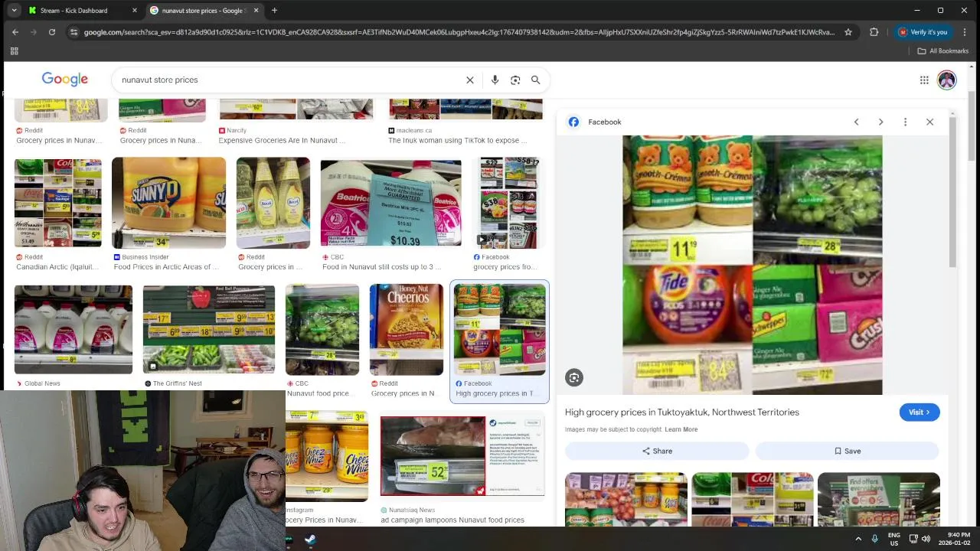Screen dimensions: 980x551
Task: Open a new browser tab
Action: coord(274,11)
